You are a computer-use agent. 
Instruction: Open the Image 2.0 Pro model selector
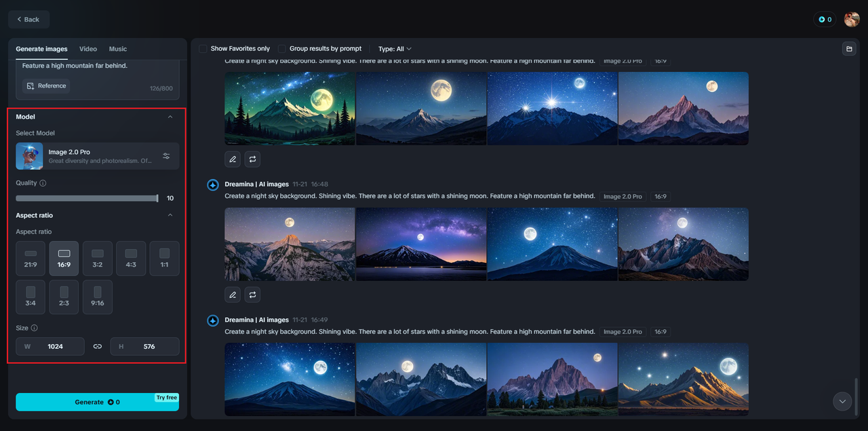pos(98,156)
